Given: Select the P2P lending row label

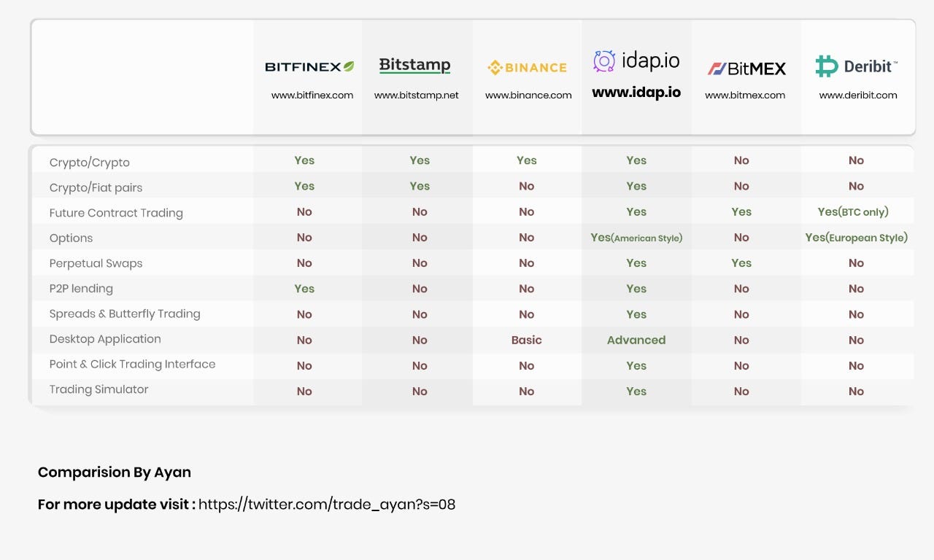Looking at the screenshot, I should coord(81,289).
